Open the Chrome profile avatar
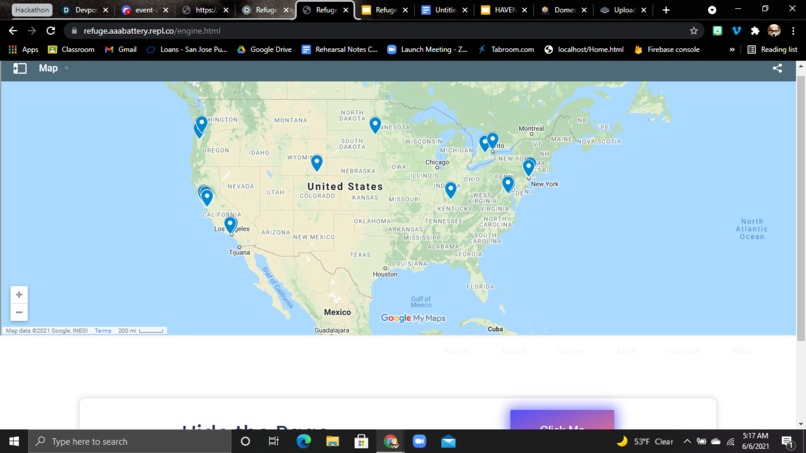 coord(774,31)
